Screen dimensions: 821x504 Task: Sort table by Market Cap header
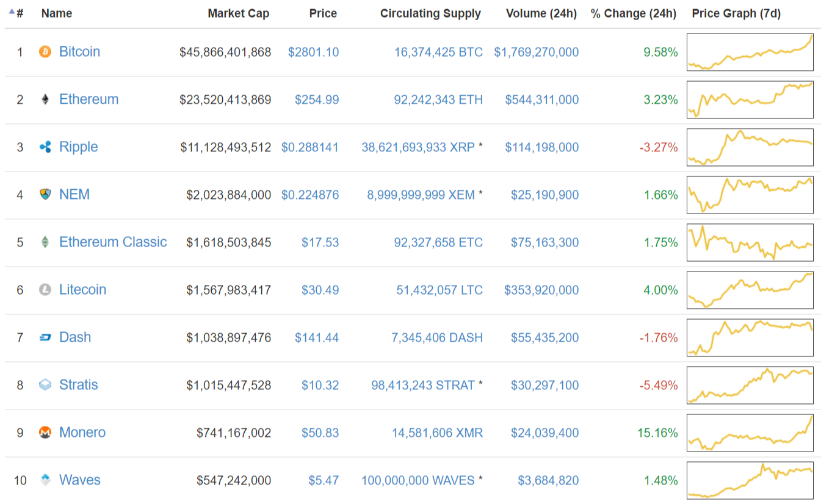[x=239, y=13]
